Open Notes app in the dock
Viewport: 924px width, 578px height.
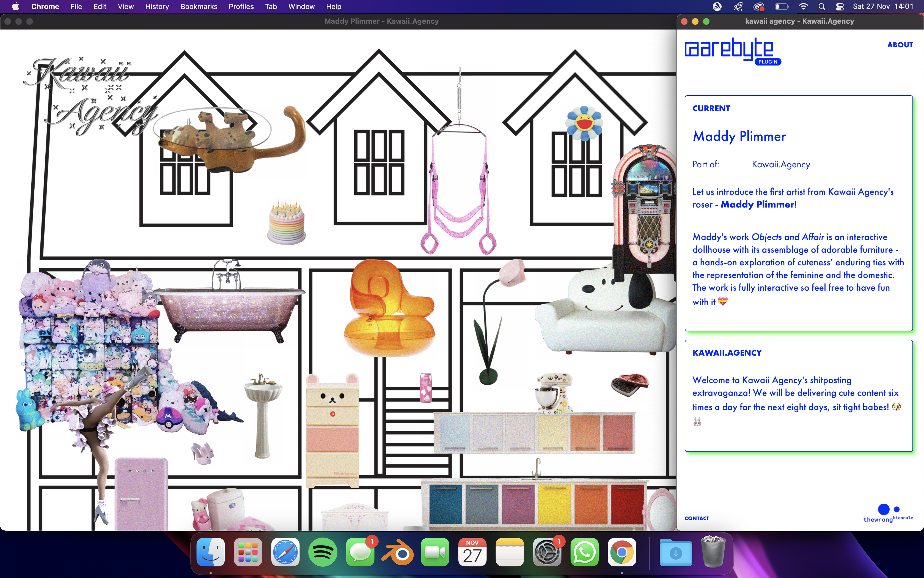pos(510,552)
